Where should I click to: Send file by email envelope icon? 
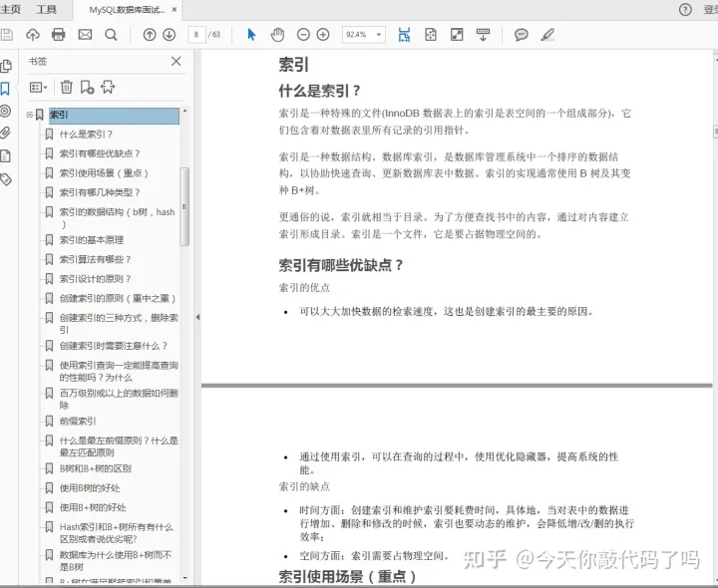(x=85, y=34)
